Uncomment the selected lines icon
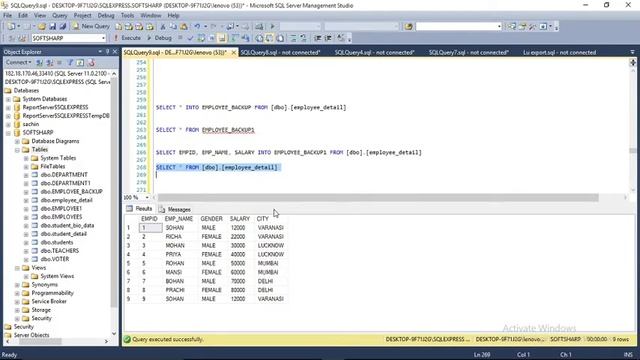The width and height of the screenshot is (640, 360). pyautogui.click(x=303, y=38)
